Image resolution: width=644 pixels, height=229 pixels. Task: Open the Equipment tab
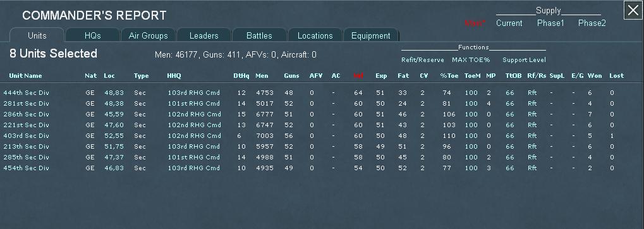pos(371,35)
